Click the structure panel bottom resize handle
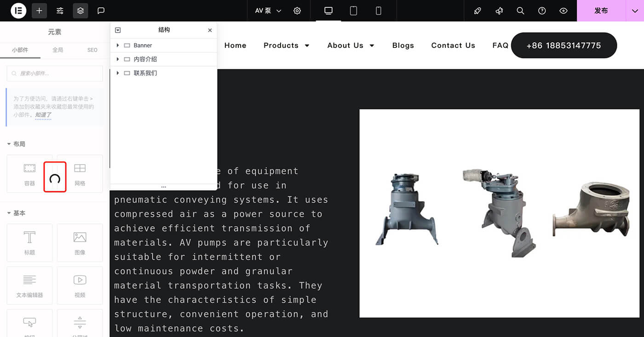This screenshot has height=337, width=644. (x=163, y=187)
